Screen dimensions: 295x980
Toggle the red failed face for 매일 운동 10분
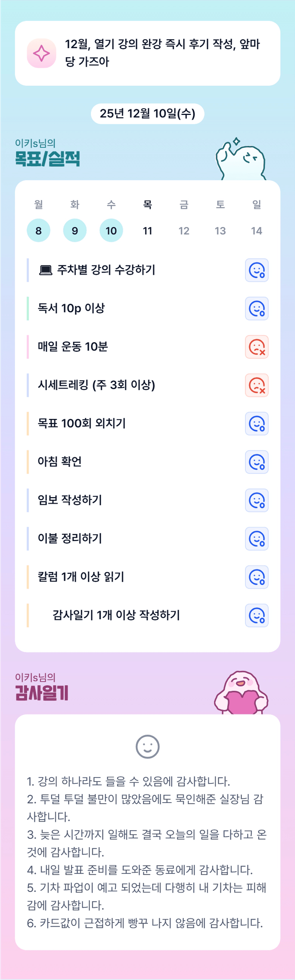(256, 347)
